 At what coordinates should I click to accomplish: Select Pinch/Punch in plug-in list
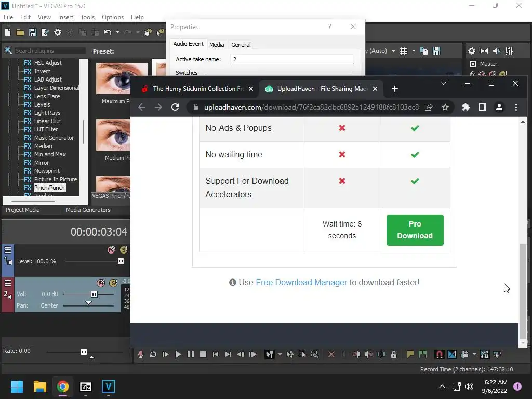pos(49,188)
